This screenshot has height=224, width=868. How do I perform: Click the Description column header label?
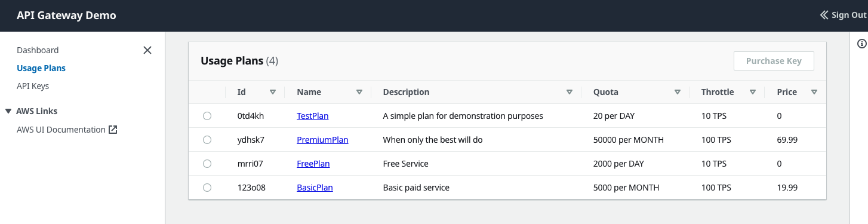tap(406, 92)
